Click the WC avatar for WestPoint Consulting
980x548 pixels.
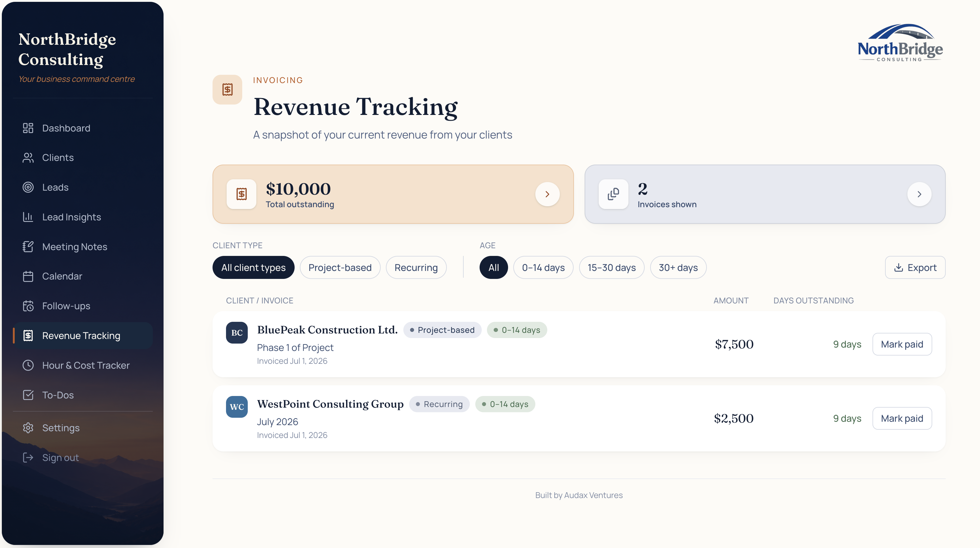237,407
